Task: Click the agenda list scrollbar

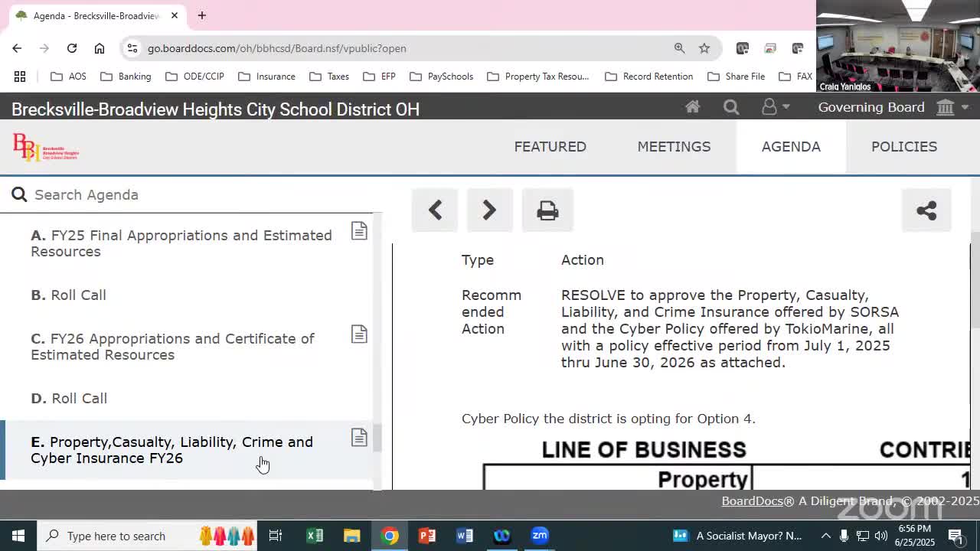Action: click(377, 439)
